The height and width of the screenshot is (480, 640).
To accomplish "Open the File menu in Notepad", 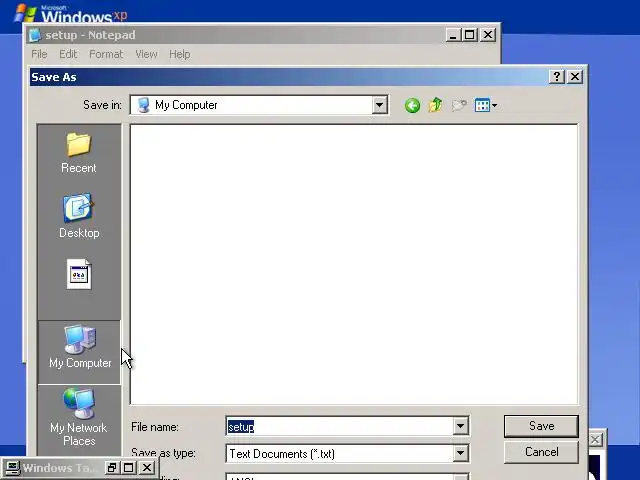I will [39, 54].
